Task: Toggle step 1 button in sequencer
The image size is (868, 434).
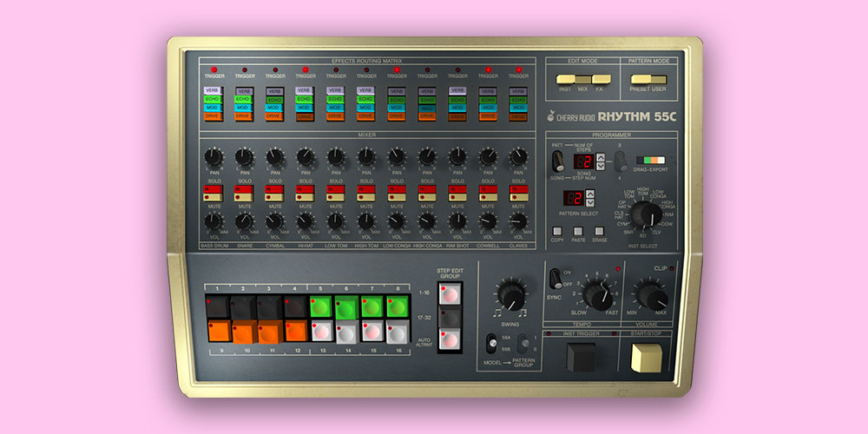Action: coord(218,306)
